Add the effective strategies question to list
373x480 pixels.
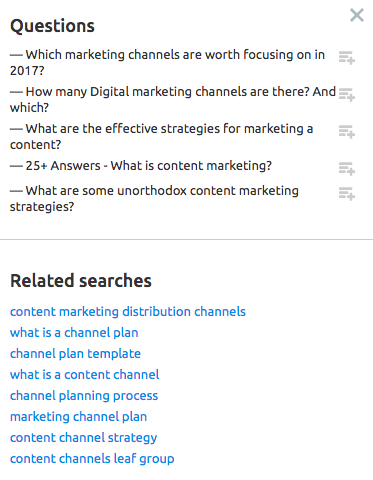point(347,132)
